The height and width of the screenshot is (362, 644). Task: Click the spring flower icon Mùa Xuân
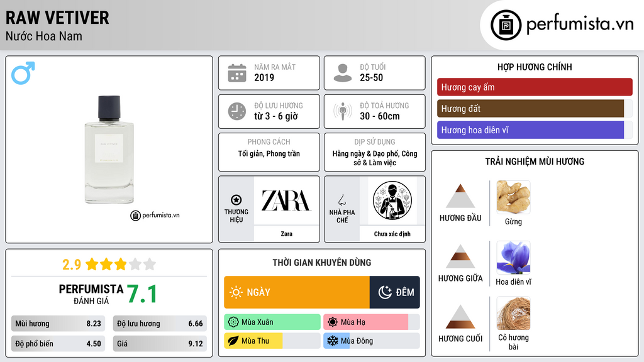233,322
